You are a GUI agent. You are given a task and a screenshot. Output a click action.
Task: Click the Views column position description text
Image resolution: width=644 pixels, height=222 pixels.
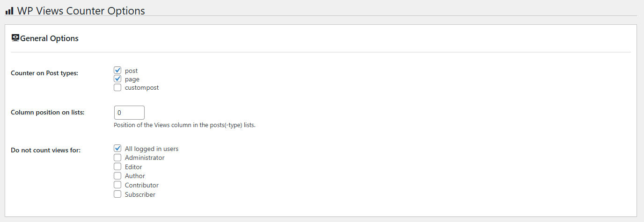click(184, 125)
